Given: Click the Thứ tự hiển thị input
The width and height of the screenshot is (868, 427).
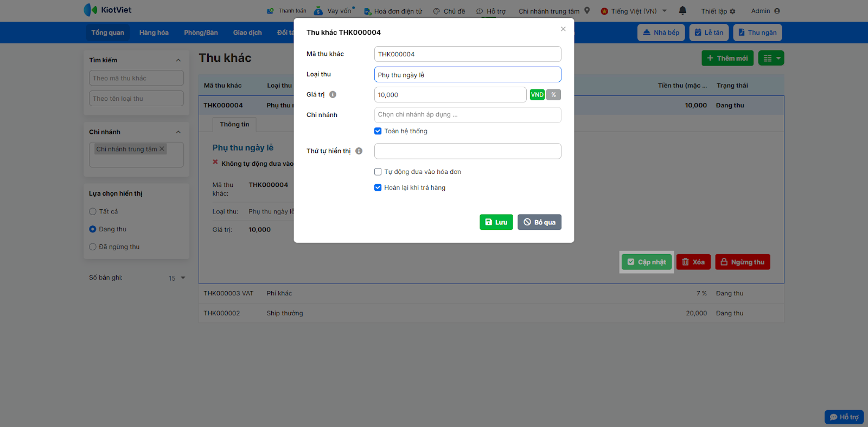Looking at the screenshot, I should pyautogui.click(x=468, y=151).
